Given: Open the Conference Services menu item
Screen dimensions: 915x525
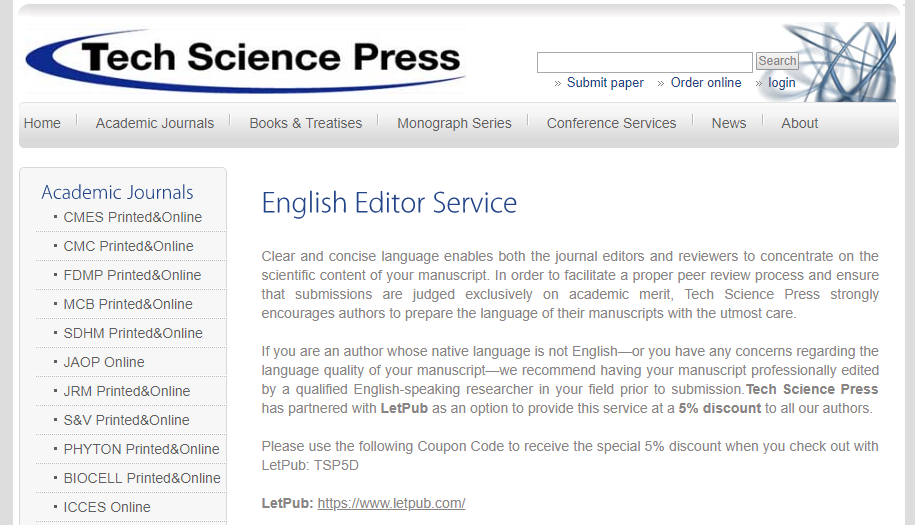Looking at the screenshot, I should tap(611, 123).
